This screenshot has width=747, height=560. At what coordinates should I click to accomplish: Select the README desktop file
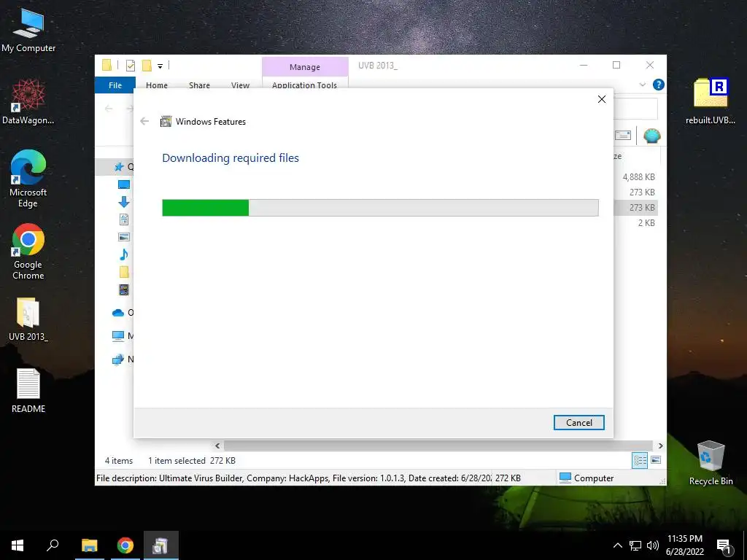pyautogui.click(x=28, y=391)
